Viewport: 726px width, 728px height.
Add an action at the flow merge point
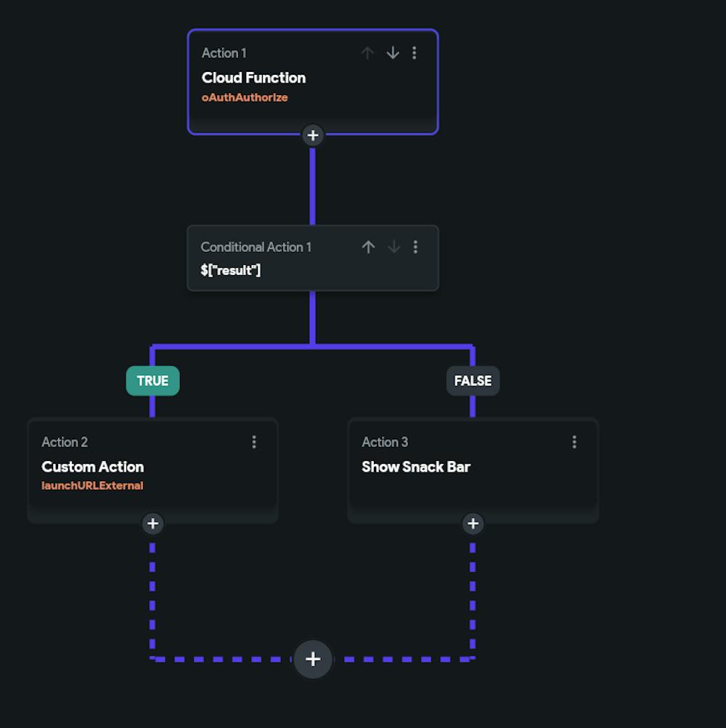point(312,659)
